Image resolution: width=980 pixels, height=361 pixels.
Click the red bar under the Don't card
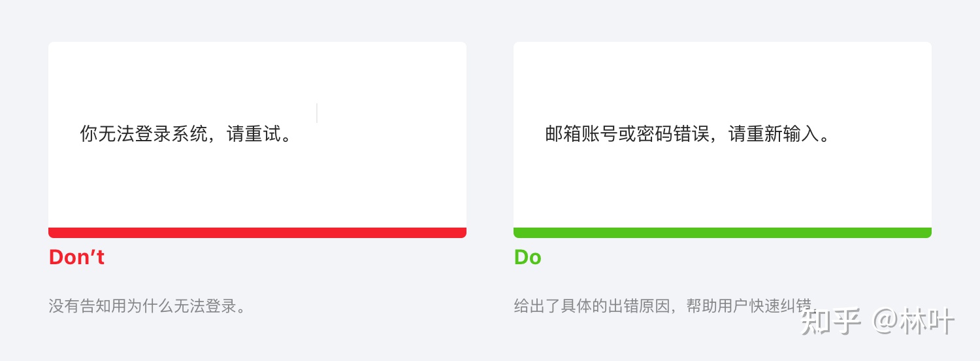(257, 233)
